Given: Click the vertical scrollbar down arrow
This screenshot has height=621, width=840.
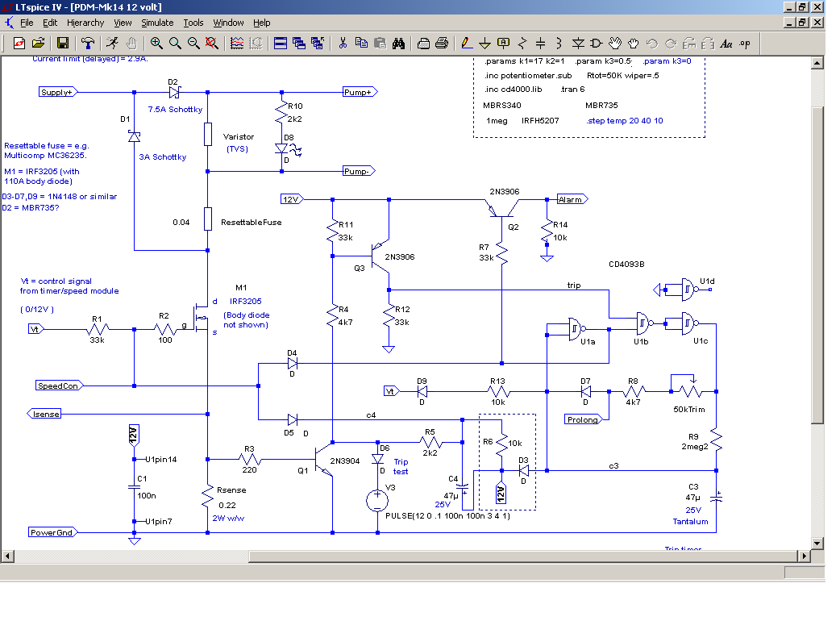Looking at the screenshot, I should point(817,543).
